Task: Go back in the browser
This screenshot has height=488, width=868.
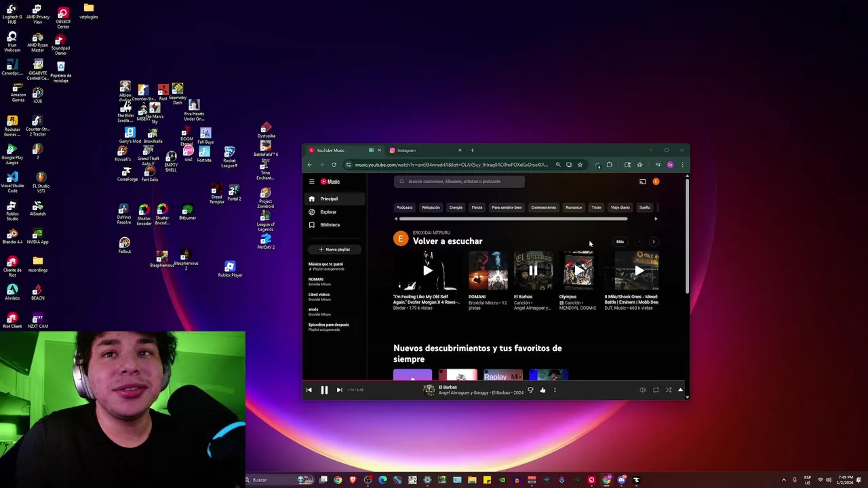Action: point(310,165)
